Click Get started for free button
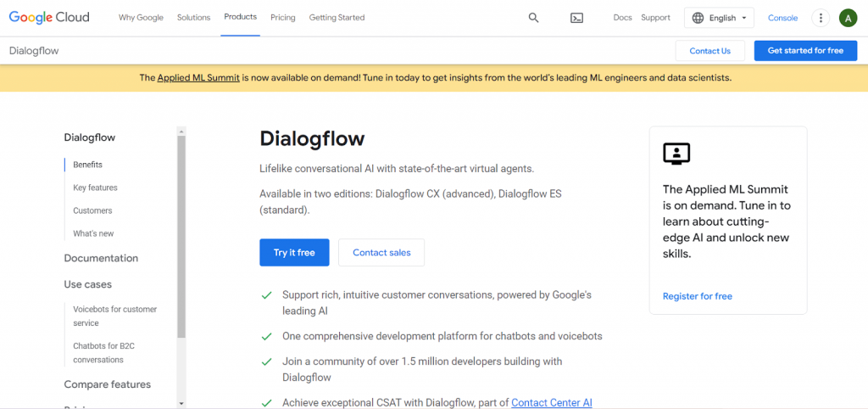Viewport: 868px width, 409px height. (805, 51)
